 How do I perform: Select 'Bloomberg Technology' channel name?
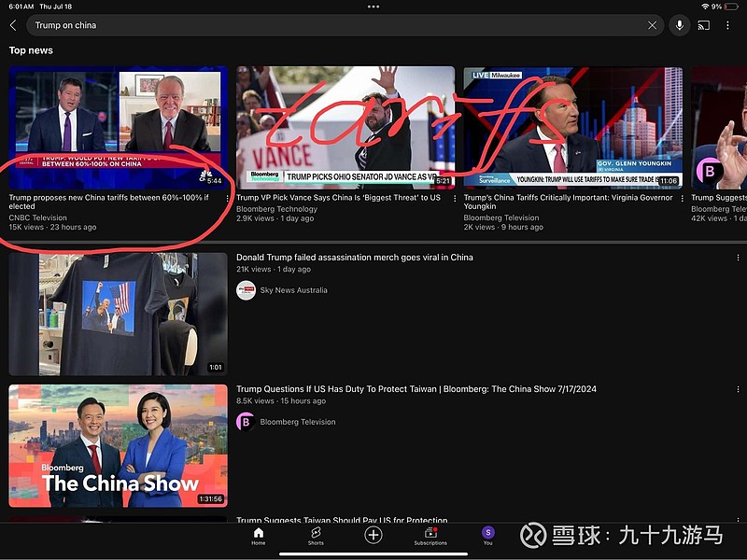click(276, 209)
